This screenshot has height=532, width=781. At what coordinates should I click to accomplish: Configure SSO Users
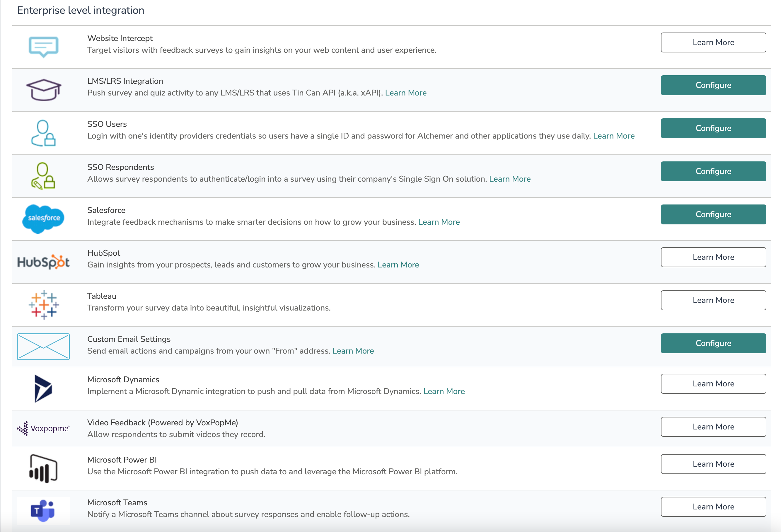pos(713,128)
